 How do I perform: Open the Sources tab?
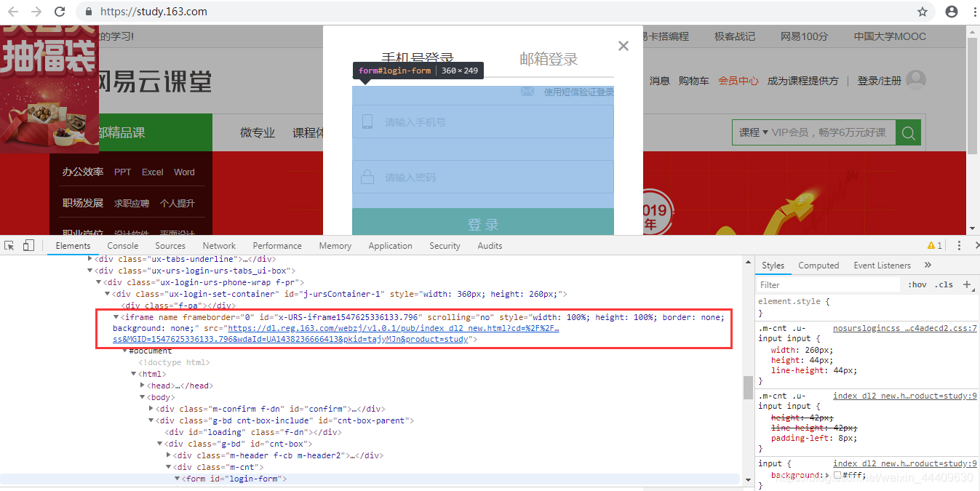(x=170, y=246)
